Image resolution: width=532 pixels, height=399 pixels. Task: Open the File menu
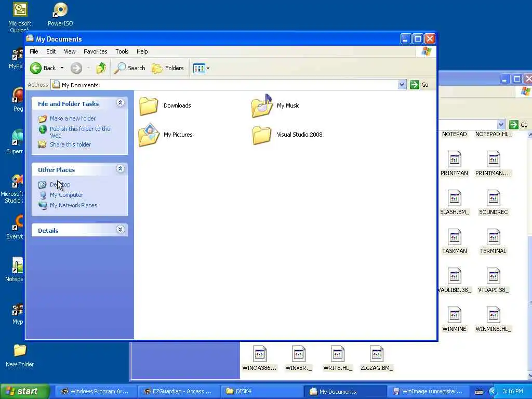(34, 51)
